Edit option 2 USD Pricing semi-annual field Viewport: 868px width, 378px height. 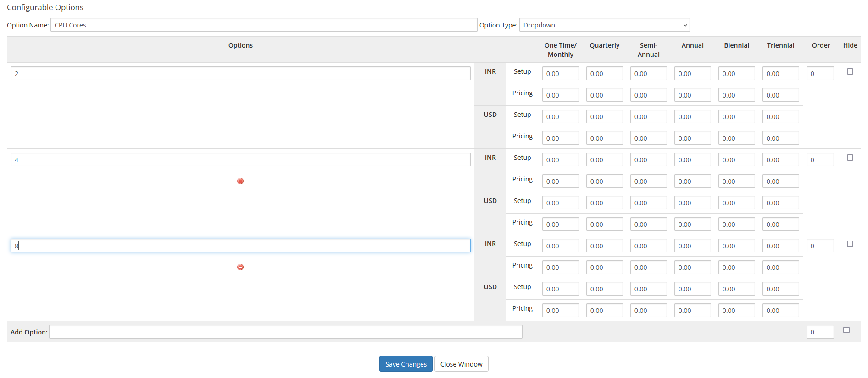coord(649,138)
